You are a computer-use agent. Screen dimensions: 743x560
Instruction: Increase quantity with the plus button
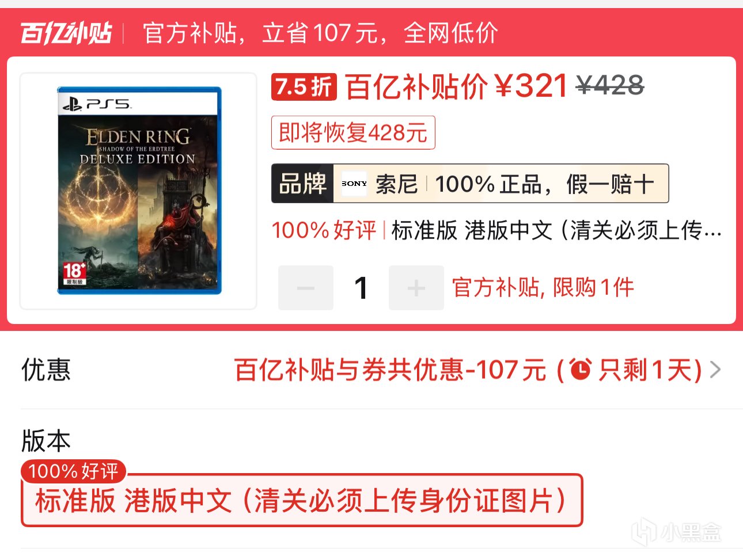pyautogui.click(x=416, y=288)
